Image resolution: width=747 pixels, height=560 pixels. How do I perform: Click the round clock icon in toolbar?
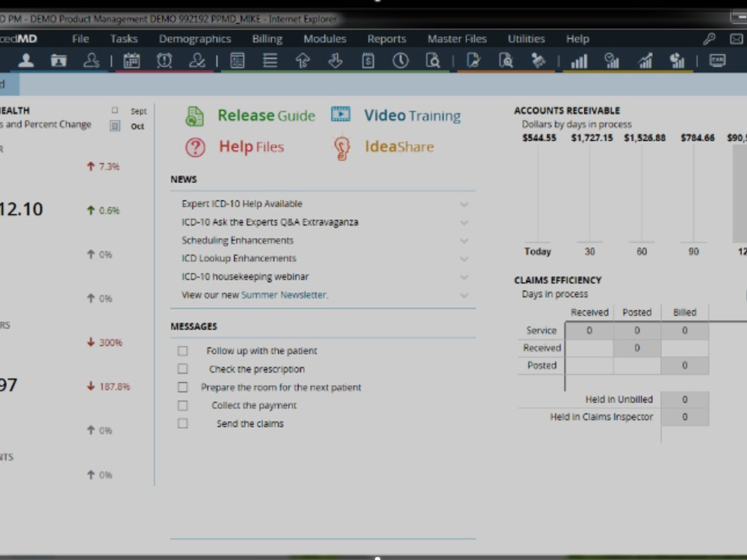(400, 60)
